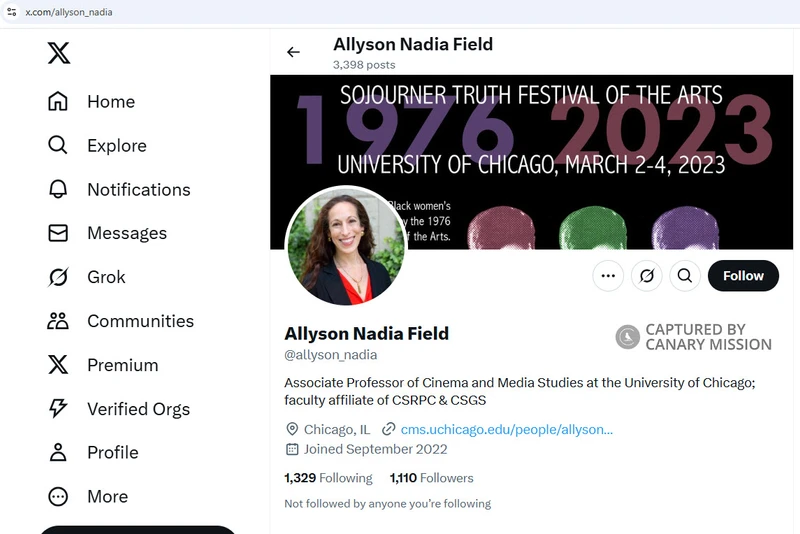This screenshot has height=534, width=800.
Task: Open the Explore menu label
Action: pos(117,145)
